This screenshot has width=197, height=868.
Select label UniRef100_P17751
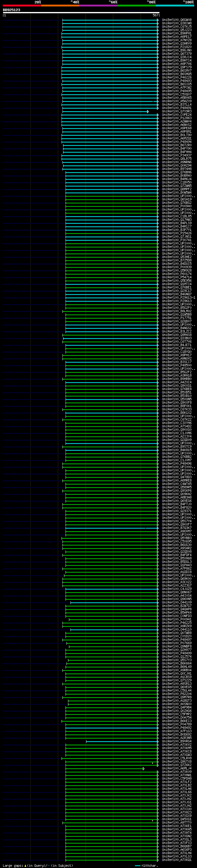(x=177, y=318)
